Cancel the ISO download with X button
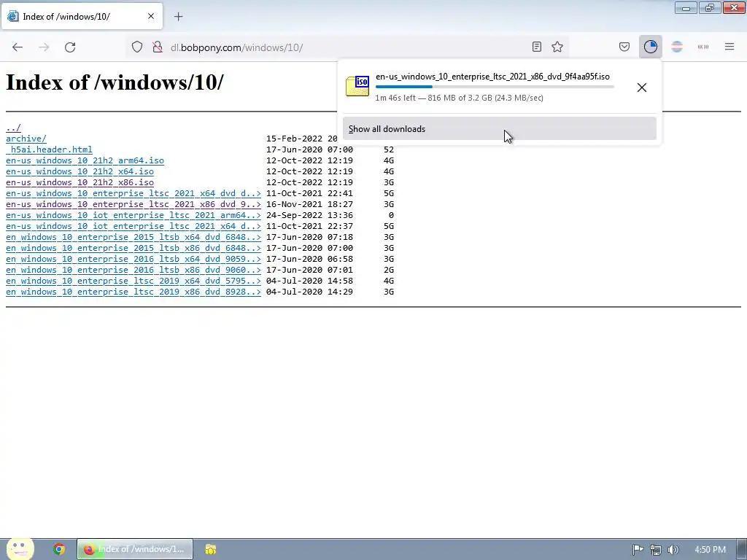This screenshot has height=560, width=747. click(642, 87)
